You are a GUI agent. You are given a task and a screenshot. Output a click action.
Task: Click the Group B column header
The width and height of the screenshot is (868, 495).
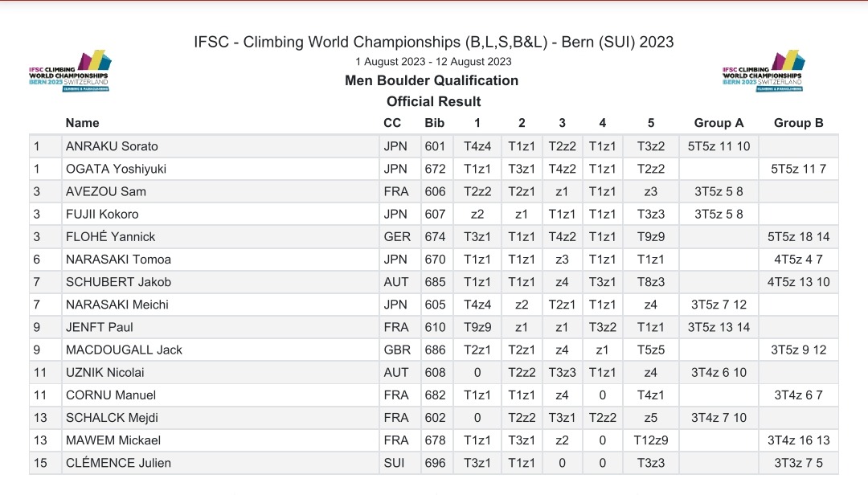coord(798,123)
